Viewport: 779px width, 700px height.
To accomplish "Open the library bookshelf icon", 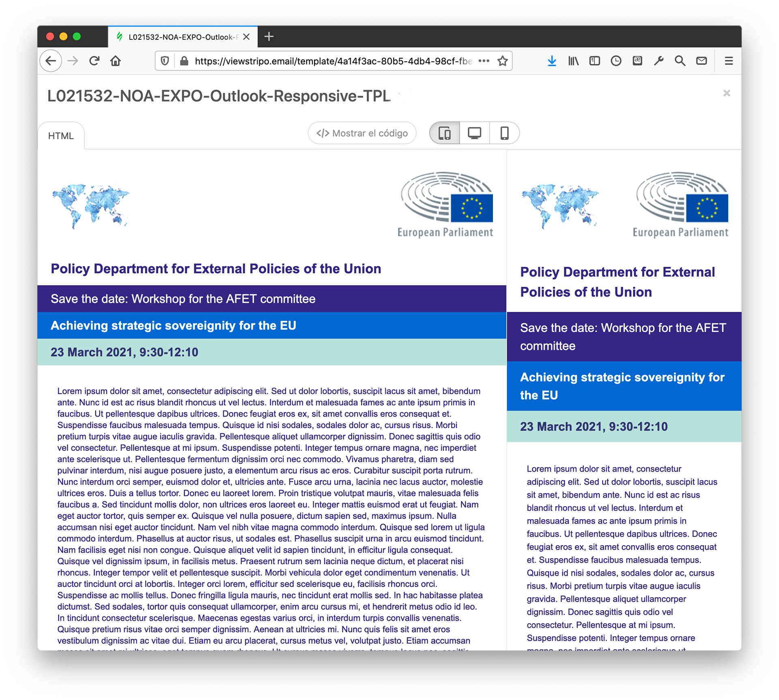I will [x=573, y=61].
